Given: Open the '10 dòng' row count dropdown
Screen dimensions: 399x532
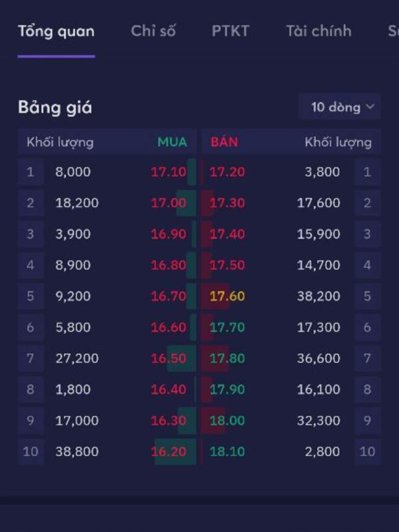Looking at the screenshot, I should tap(339, 107).
